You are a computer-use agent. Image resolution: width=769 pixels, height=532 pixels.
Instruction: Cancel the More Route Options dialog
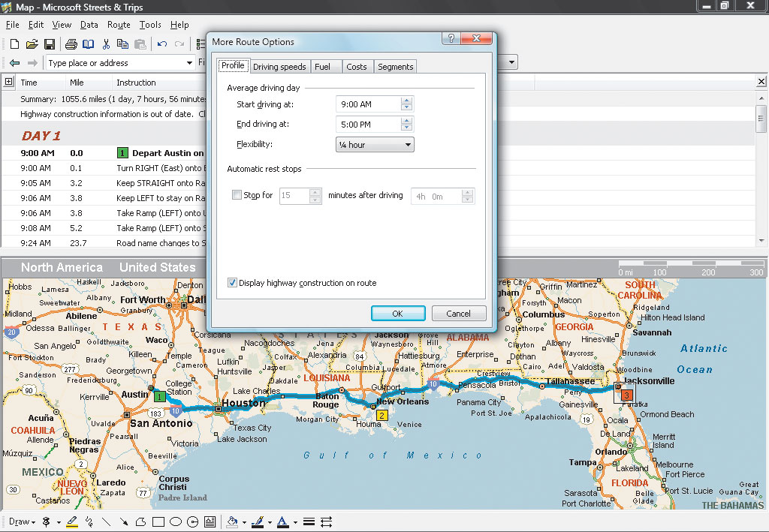click(x=459, y=314)
